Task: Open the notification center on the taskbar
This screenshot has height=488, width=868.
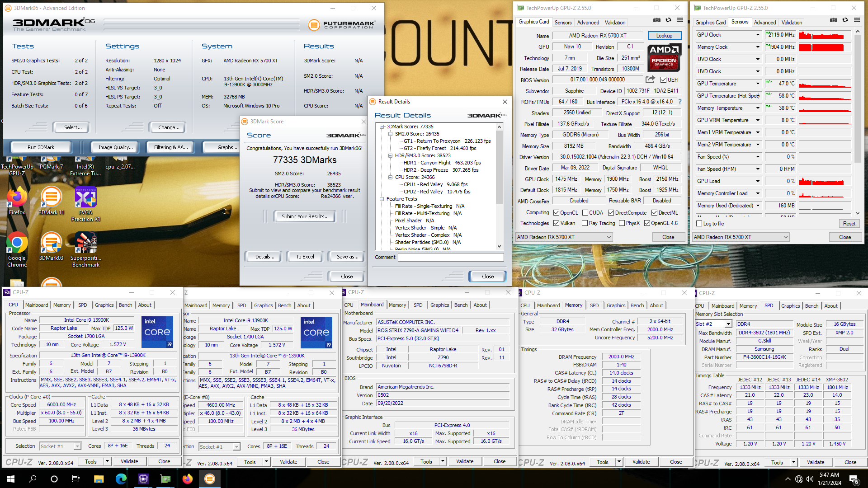Action: tap(854, 479)
